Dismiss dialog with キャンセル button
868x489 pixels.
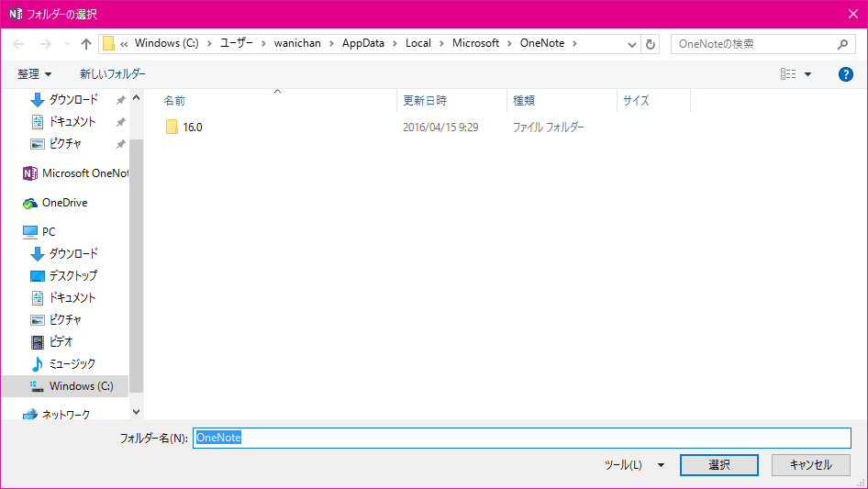click(x=811, y=465)
